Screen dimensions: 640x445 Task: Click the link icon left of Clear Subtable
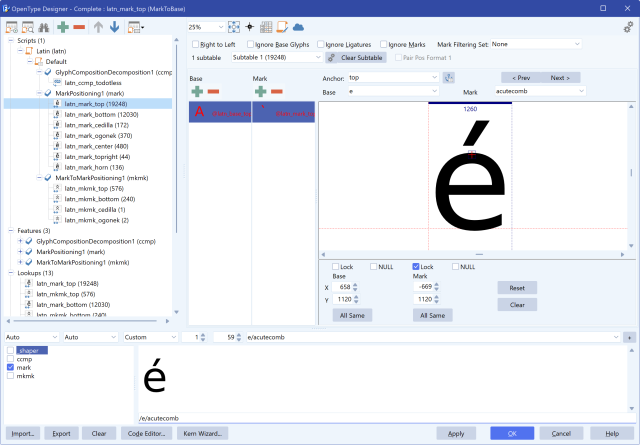tap(331, 58)
